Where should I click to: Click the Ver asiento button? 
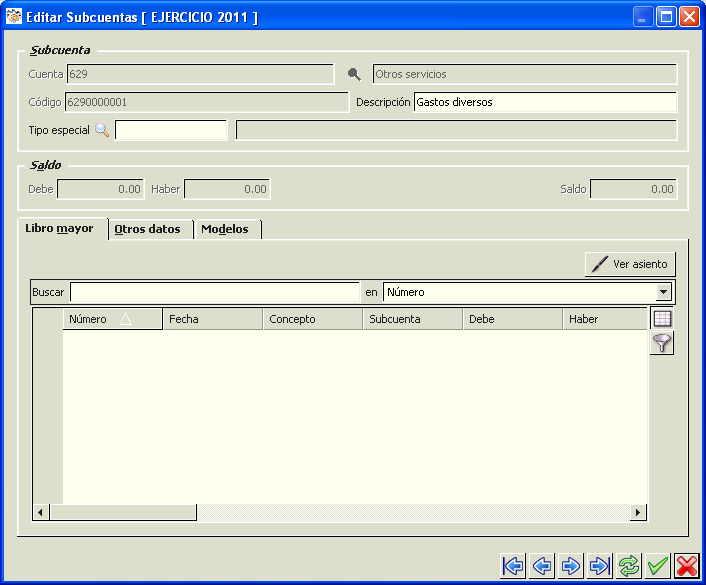click(630, 264)
